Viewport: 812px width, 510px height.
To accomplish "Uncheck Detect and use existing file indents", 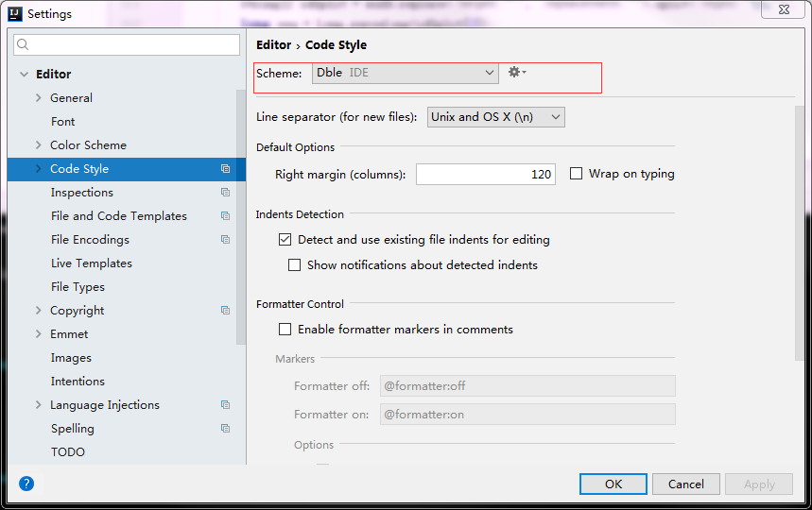I will 285,240.
